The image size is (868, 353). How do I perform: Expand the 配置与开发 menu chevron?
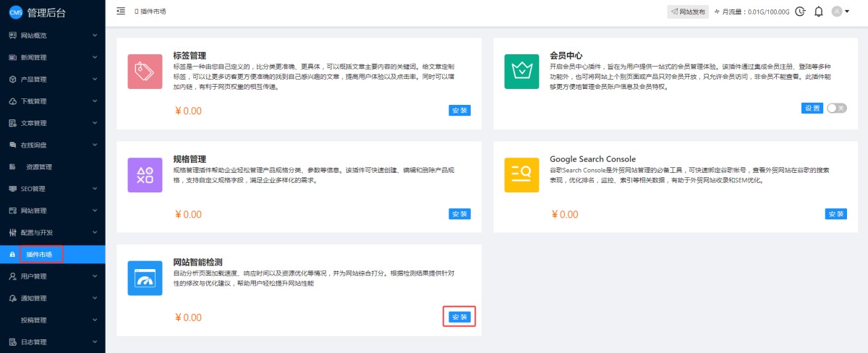(95, 233)
